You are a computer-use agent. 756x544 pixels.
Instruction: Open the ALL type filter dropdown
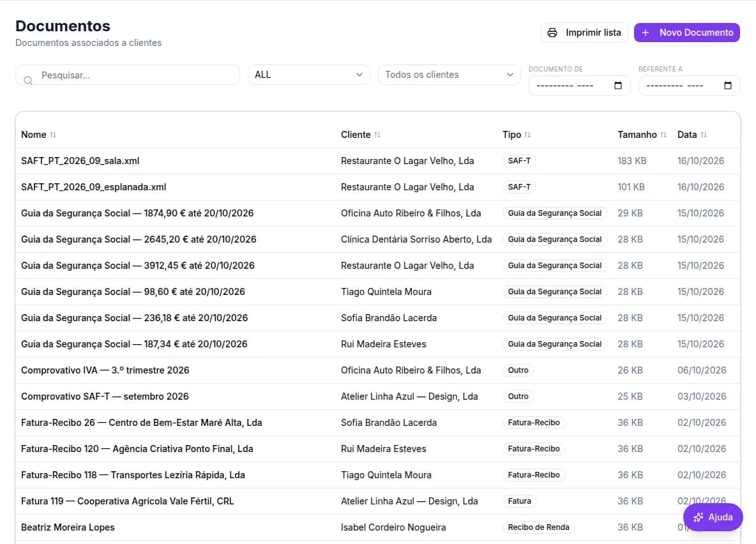point(308,75)
